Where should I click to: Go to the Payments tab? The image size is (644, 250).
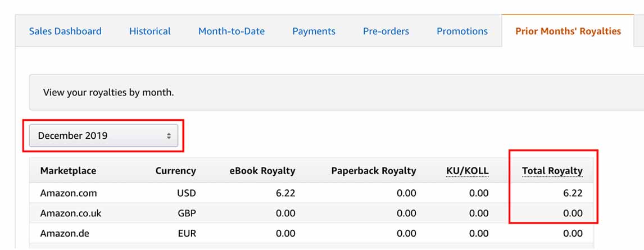pyautogui.click(x=314, y=31)
